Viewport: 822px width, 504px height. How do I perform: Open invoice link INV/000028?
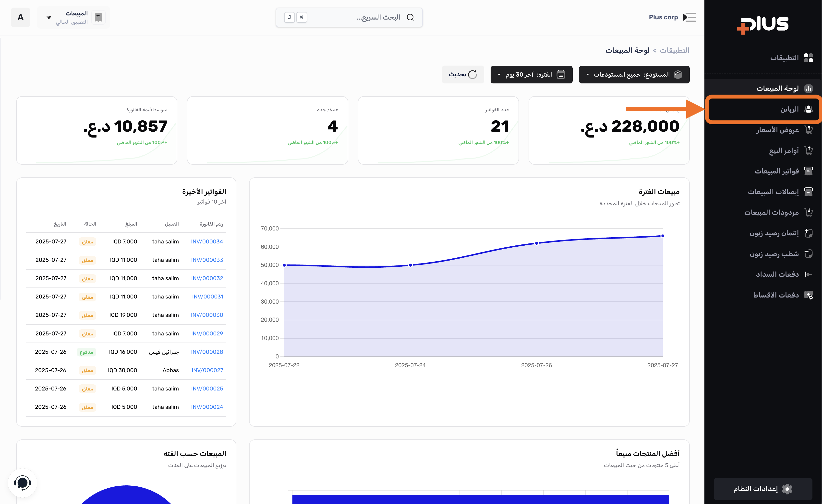(x=207, y=352)
